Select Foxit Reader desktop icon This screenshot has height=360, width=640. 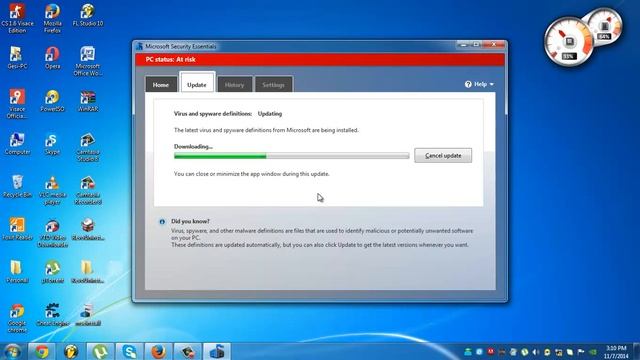[x=17, y=229]
